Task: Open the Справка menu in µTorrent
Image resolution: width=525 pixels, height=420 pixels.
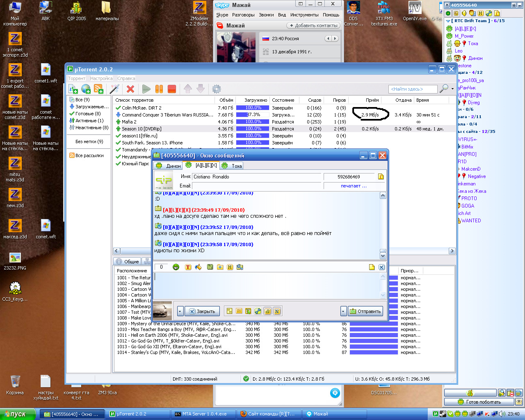Action: (x=126, y=78)
